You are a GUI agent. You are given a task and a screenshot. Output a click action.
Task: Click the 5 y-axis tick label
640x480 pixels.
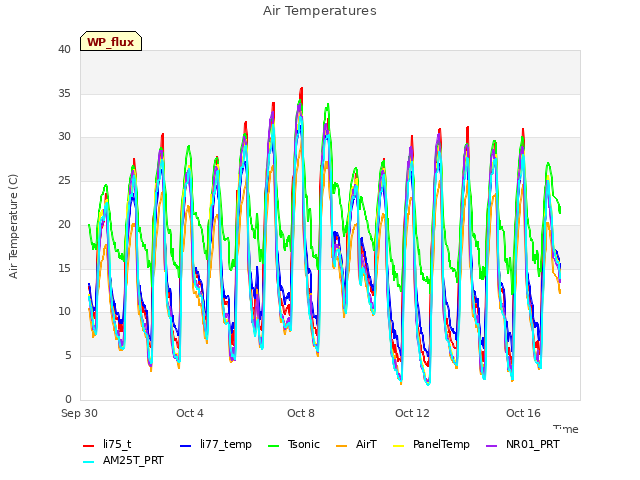[68, 356]
